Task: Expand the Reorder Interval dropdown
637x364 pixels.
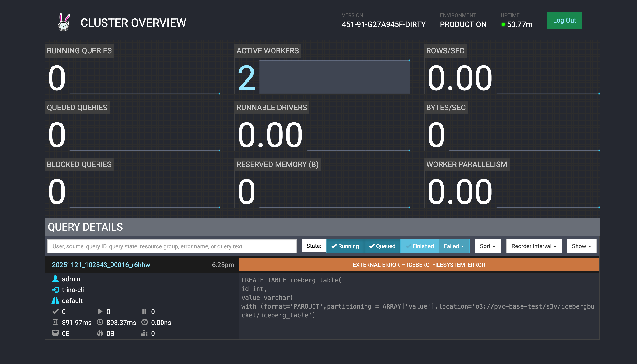Action: 534,246
